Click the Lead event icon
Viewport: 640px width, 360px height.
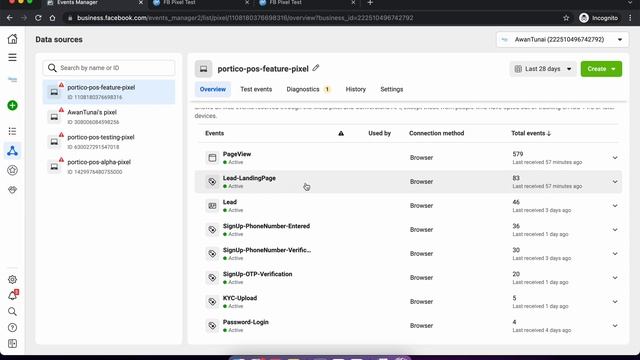point(212,206)
